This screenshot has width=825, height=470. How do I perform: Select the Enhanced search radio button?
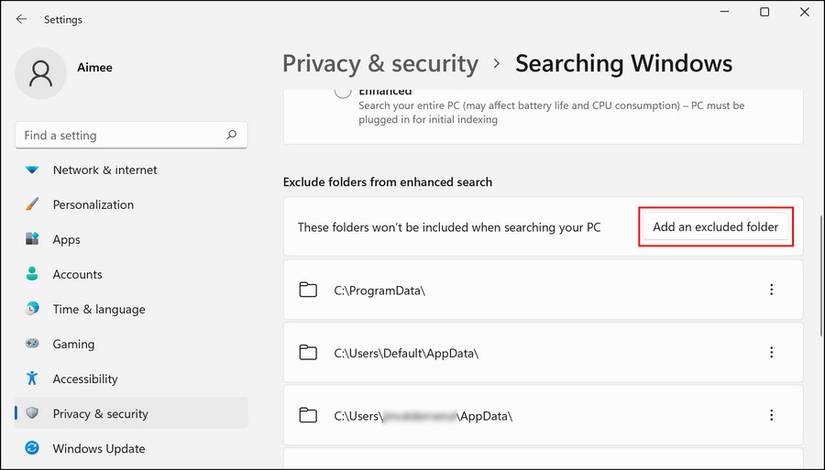(343, 91)
